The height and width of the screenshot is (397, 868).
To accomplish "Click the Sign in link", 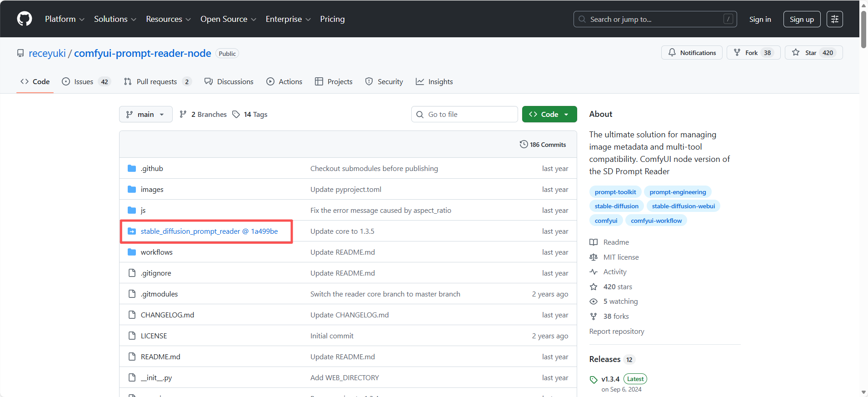I will 760,19.
